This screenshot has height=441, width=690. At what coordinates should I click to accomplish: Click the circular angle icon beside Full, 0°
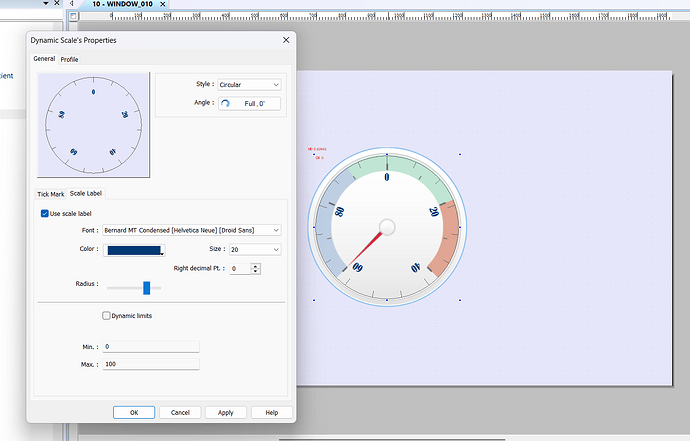225,103
